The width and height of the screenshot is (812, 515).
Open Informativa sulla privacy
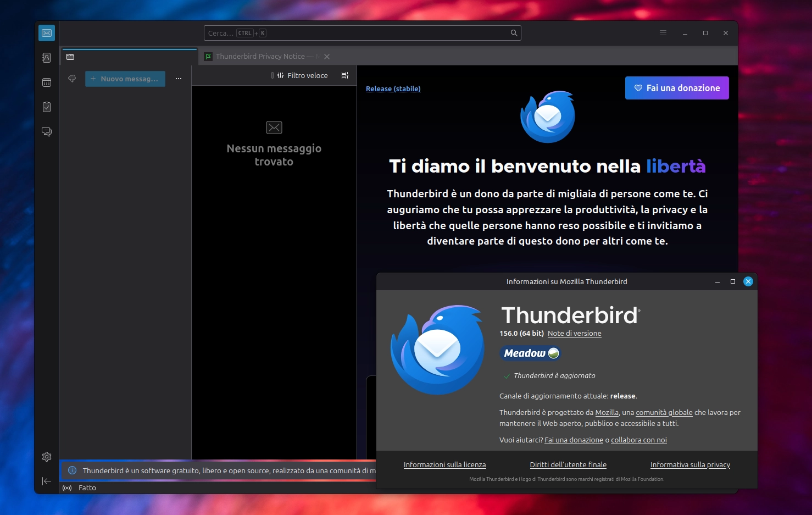tap(691, 464)
